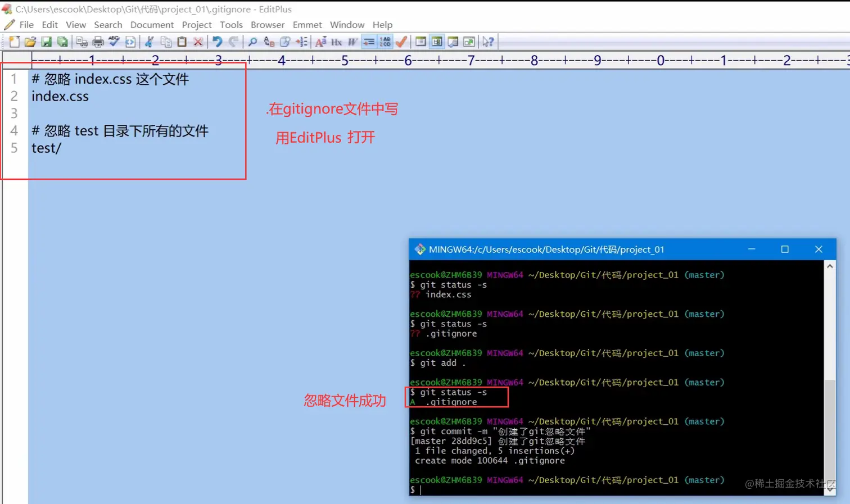The width and height of the screenshot is (850, 504).
Task: Click the Save All icon
Action: point(62,42)
